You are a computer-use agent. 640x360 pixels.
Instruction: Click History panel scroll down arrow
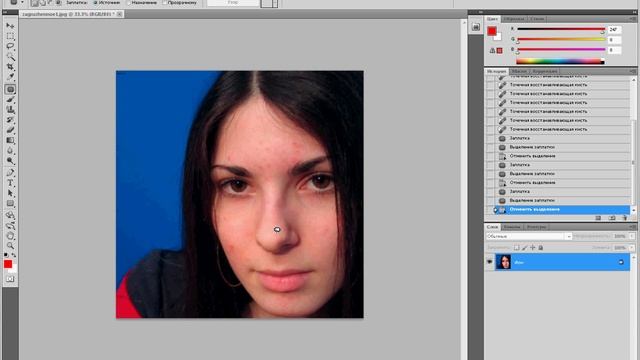(633, 211)
